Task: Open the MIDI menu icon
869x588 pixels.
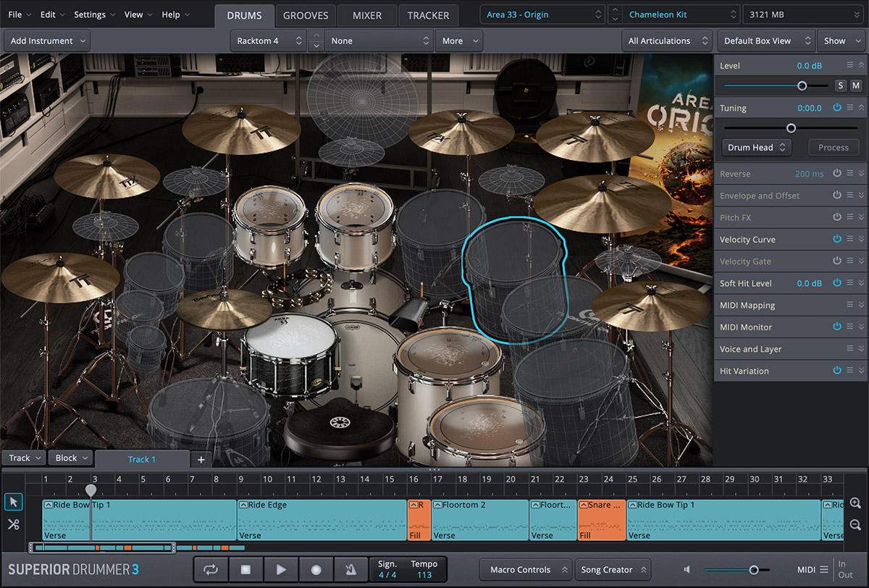Action: pos(823,569)
